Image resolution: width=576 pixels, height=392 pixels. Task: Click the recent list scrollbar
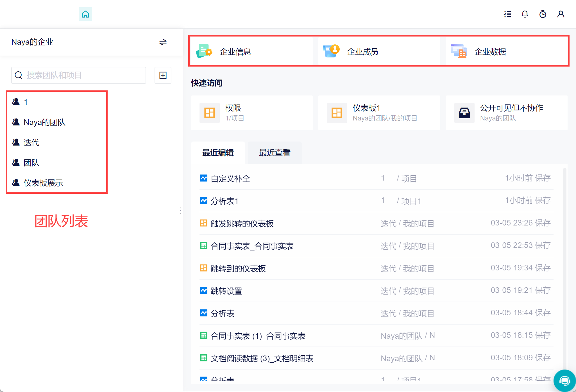[x=564, y=253]
